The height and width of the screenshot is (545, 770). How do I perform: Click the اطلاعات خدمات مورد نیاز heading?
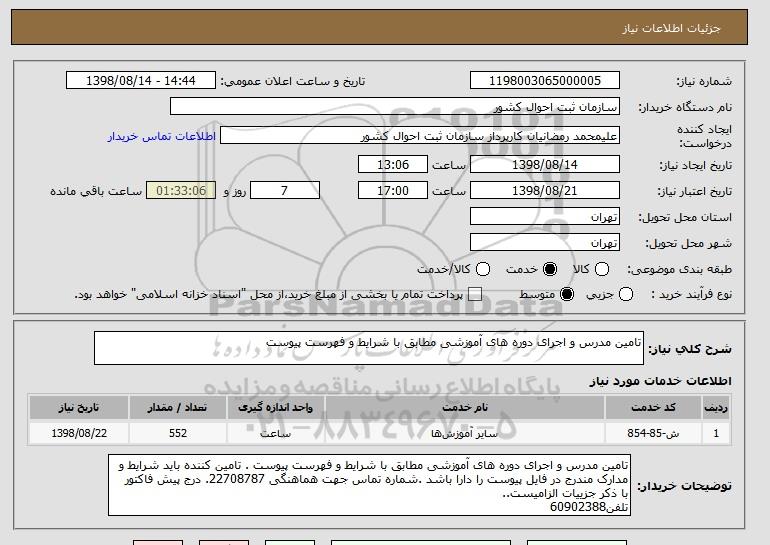pos(660,381)
